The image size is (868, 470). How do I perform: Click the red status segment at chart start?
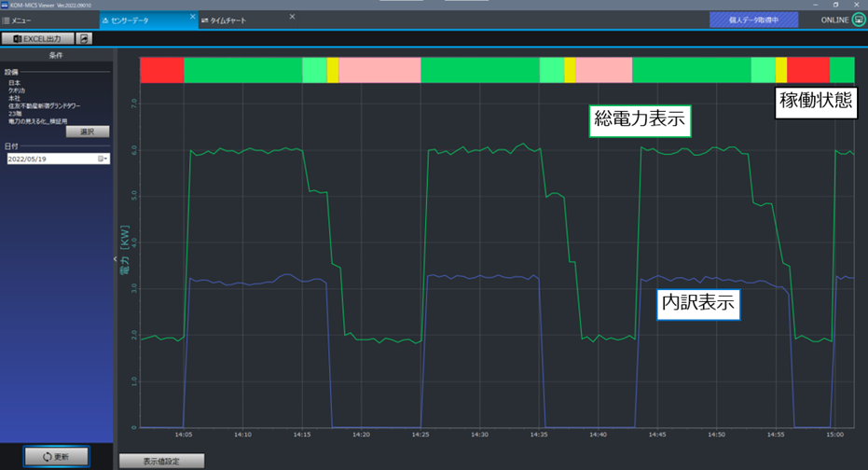[161, 70]
